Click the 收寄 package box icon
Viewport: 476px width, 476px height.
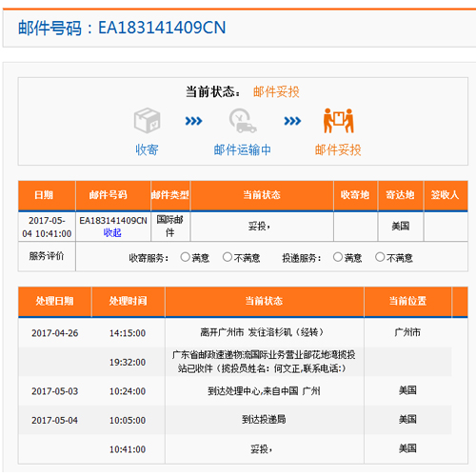147,120
